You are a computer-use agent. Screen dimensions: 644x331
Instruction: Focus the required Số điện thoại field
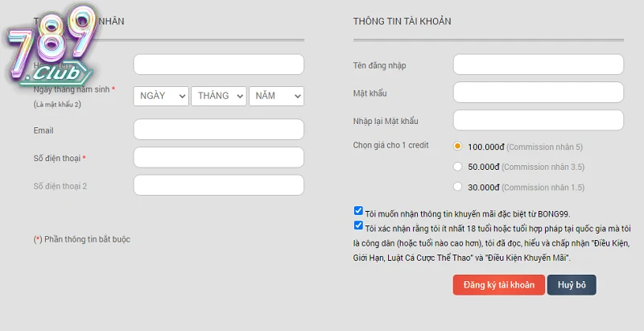[x=218, y=158]
